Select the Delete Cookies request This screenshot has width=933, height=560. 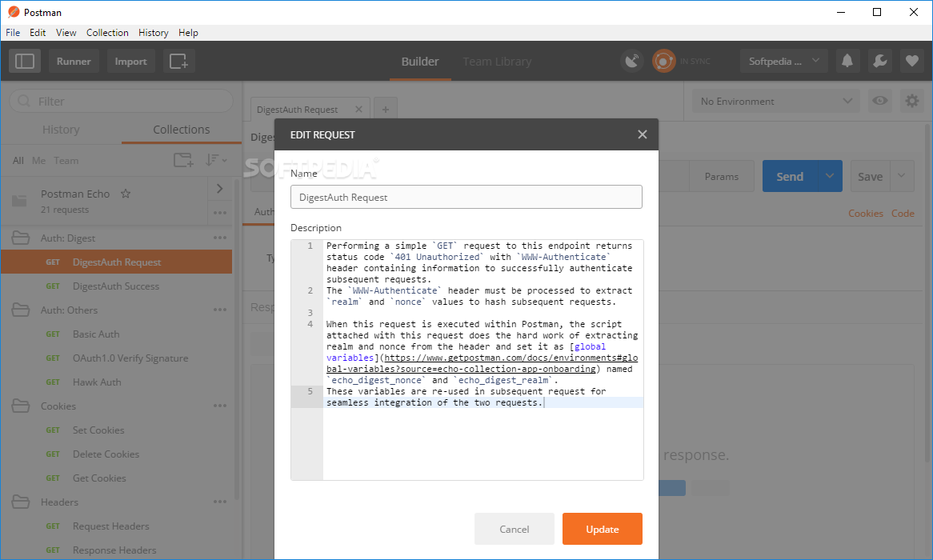pyautogui.click(x=117, y=454)
